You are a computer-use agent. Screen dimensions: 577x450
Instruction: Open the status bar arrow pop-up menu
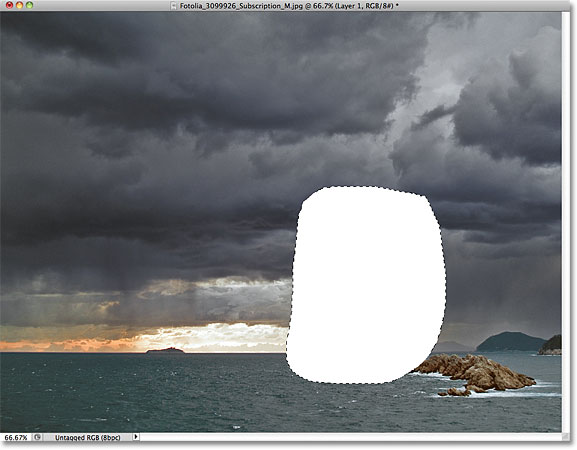pos(136,437)
